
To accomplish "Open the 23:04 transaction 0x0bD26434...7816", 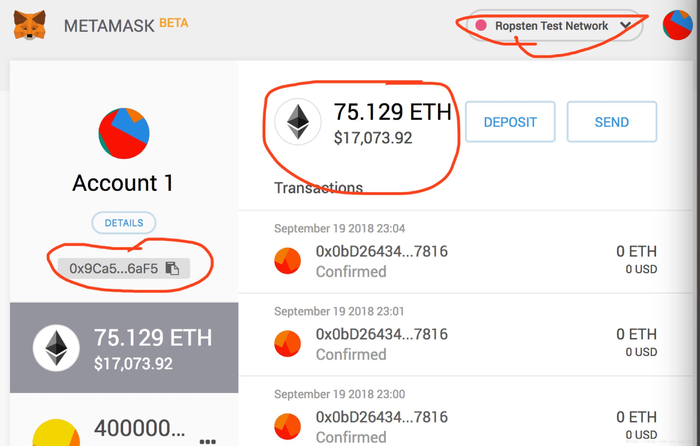I will [466, 252].
